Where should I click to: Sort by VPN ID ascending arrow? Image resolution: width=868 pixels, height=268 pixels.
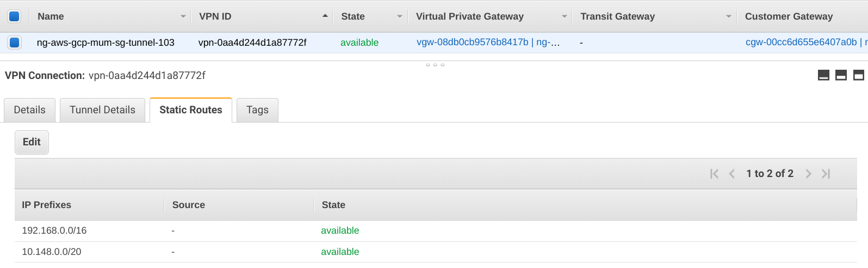pyautogui.click(x=325, y=16)
